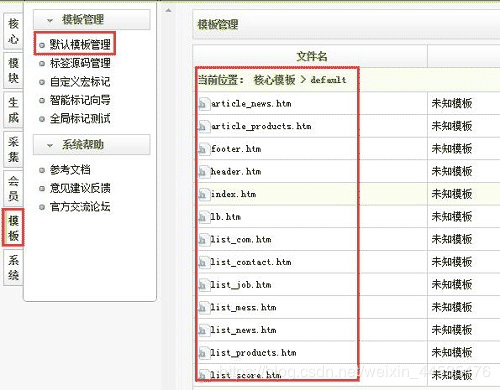Image resolution: width=500 pixels, height=390 pixels.
Task: Open 意见建议反馈 help link
Action: coord(80,188)
